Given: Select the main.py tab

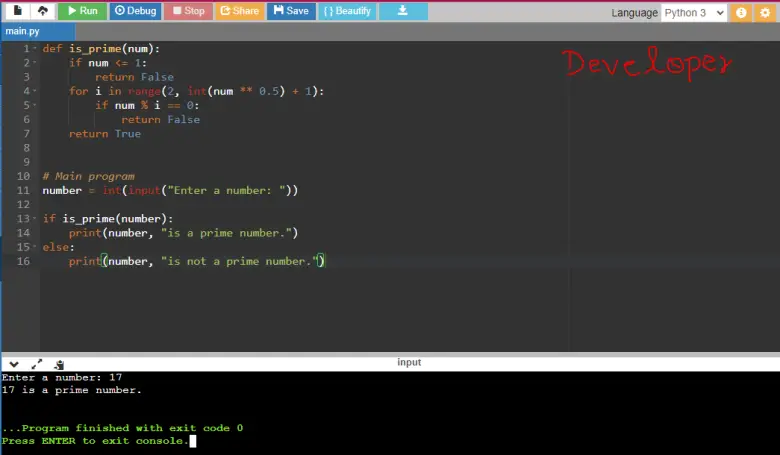Looking at the screenshot, I should click(x=22, y=31).
